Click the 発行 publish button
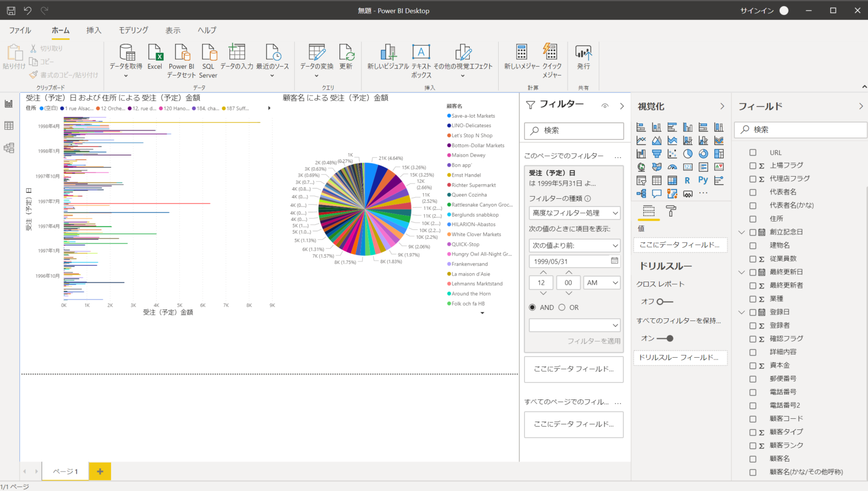Viewport: 868px width, 491px height. (x=583, y=57)
